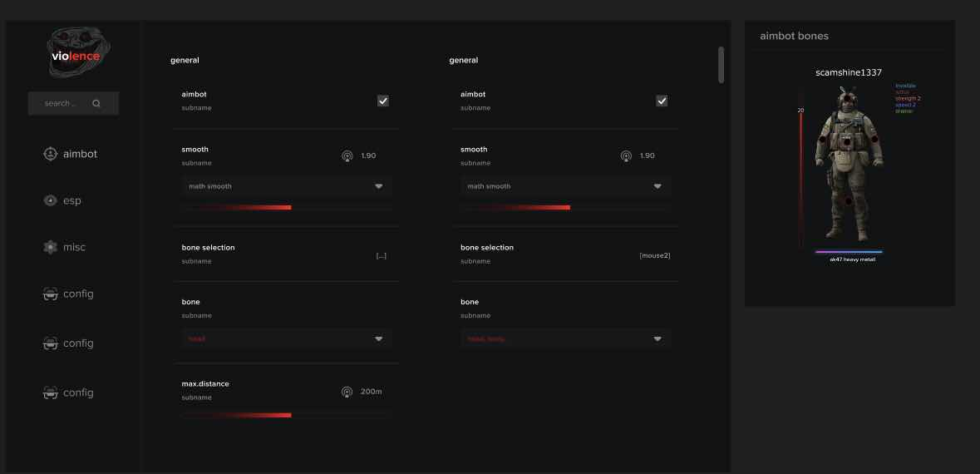980x474 pixels.
Task: Toggle the aimbot checkbox in right column
Action: [x=662, y=101]
